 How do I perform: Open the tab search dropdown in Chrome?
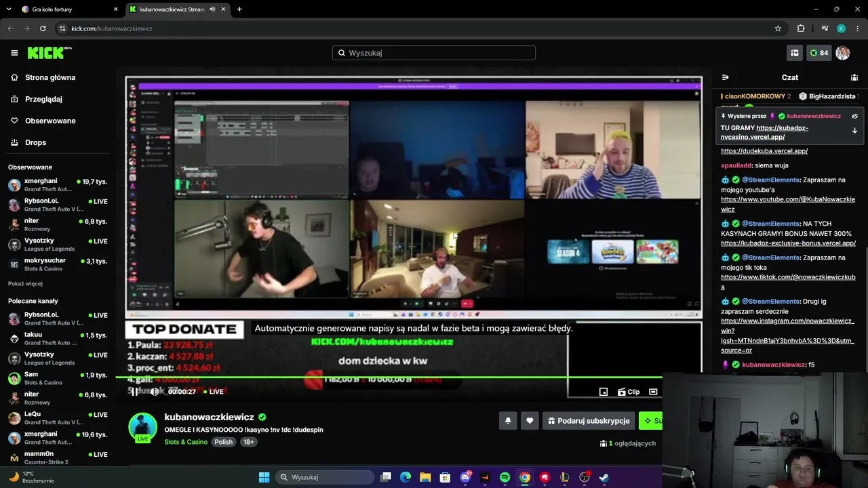click(9, 9)
